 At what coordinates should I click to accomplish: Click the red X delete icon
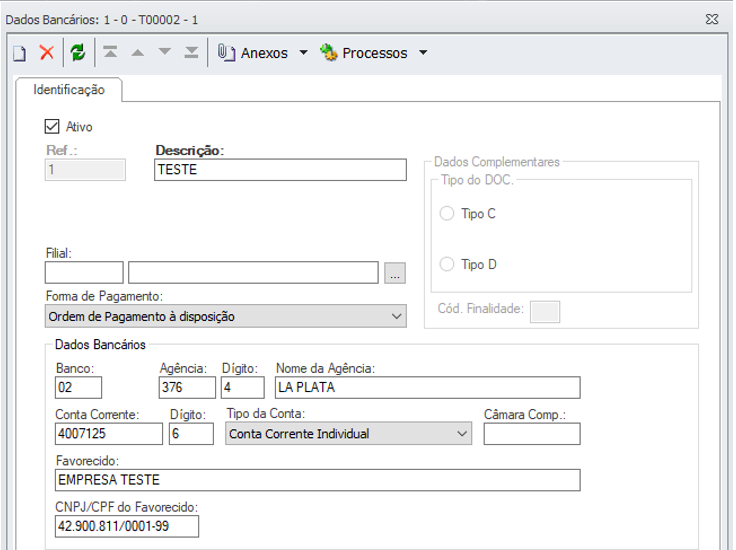(46, 53)
